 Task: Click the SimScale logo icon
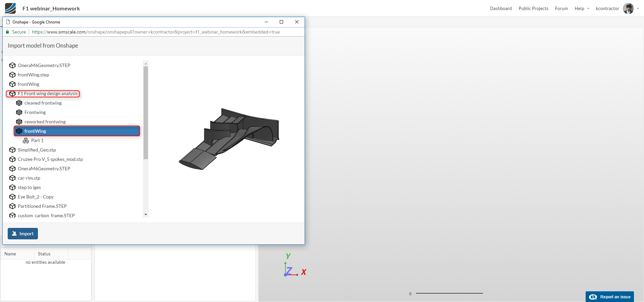(x=10, y=8)
